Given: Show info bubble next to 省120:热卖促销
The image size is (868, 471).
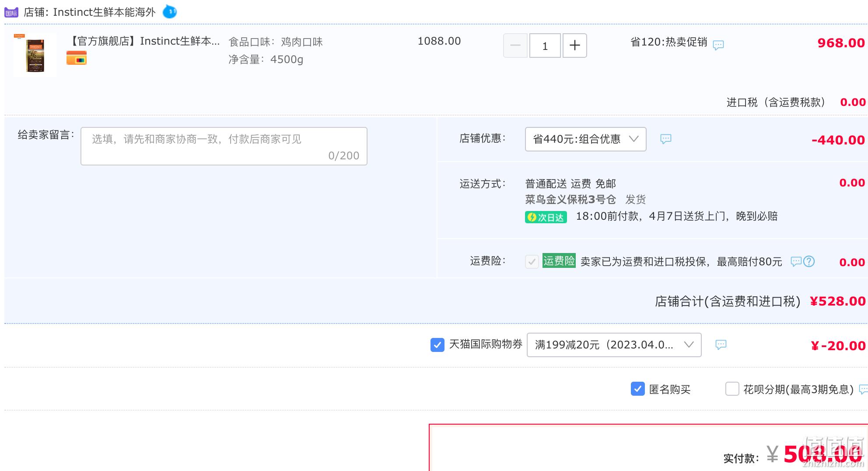Looking at the screenshot, I should tap(718, 45).
